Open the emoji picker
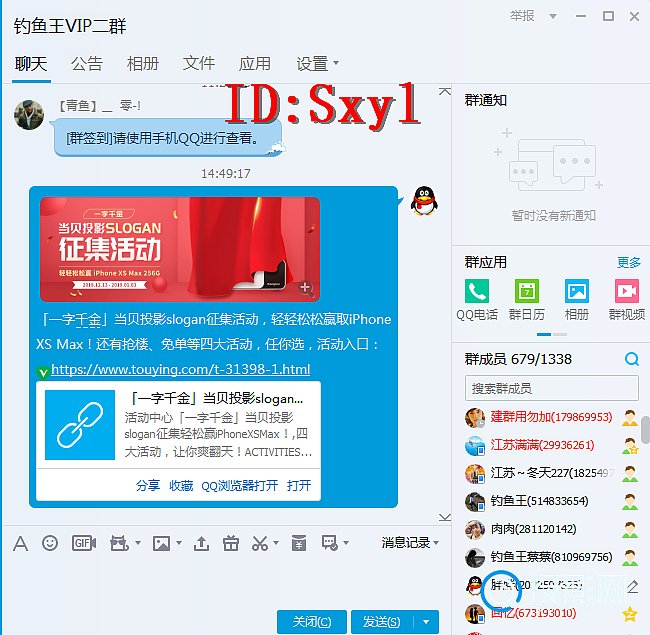Screen dimensions: 650x635 [x=50, y=543]
